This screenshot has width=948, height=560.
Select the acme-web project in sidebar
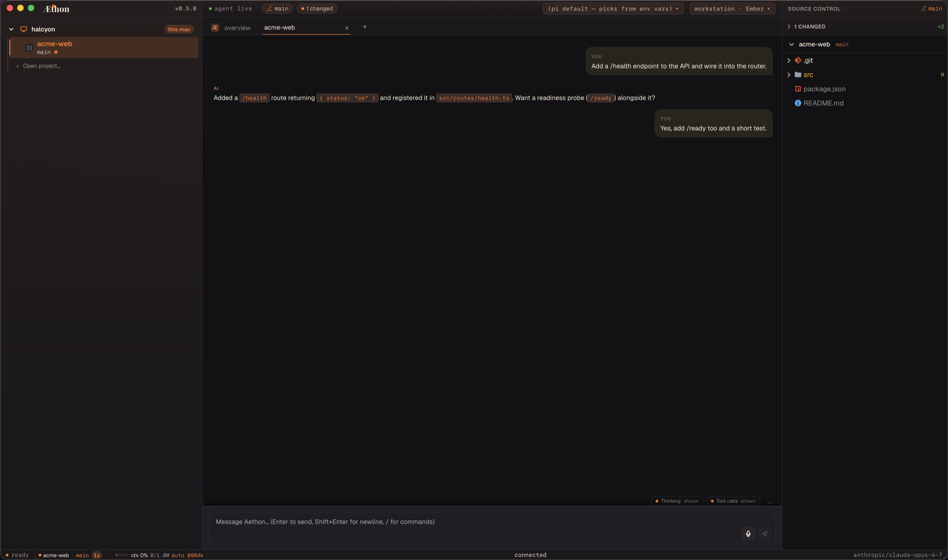[x=104, y=48]
